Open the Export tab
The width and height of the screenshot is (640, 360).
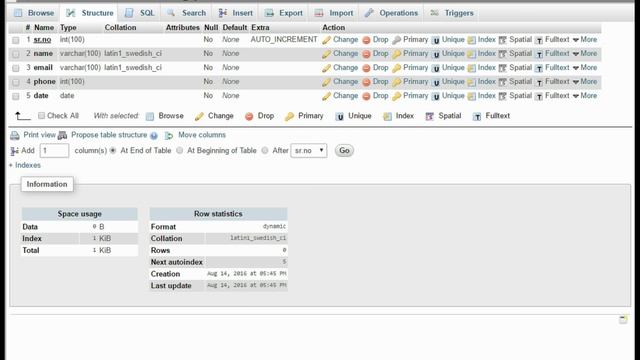coord(284,13)
